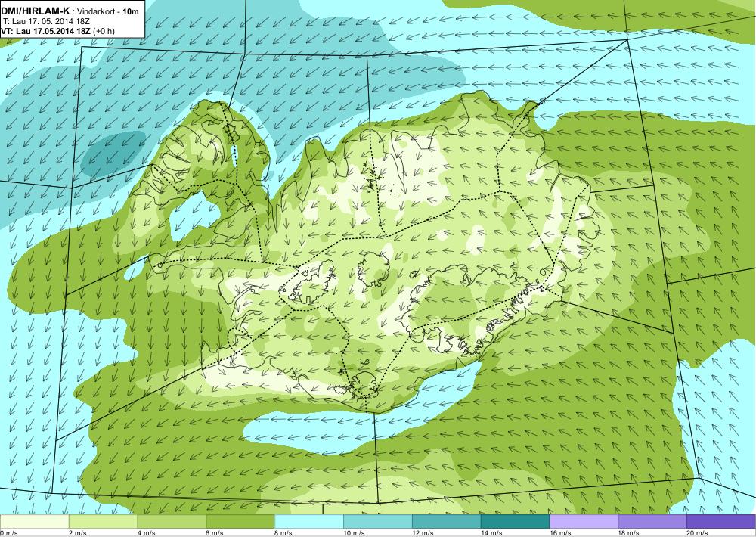The width and height of the screenshot is (756, 537).
Task: Select the legend swatch for 2–4 m/s
Action: 103,522
